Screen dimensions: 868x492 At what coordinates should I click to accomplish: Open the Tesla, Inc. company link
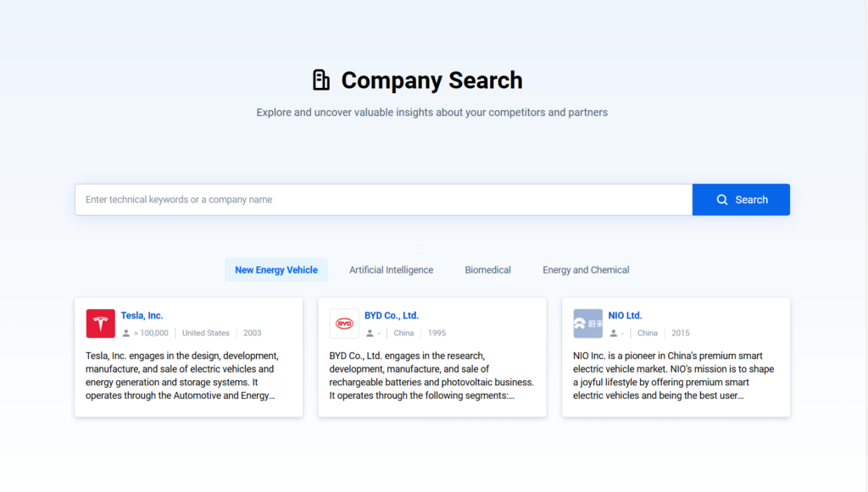click(x=142, y=316)
